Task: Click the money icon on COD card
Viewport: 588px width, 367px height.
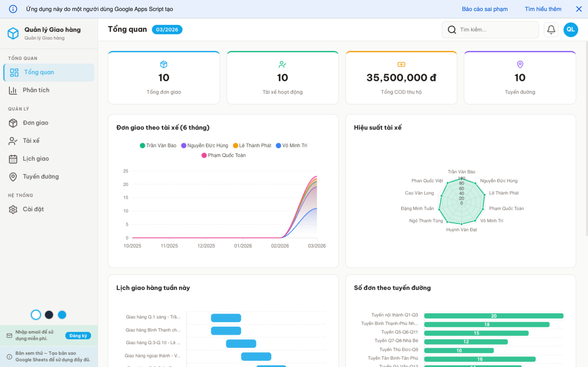Action: [x=401, y=64]
